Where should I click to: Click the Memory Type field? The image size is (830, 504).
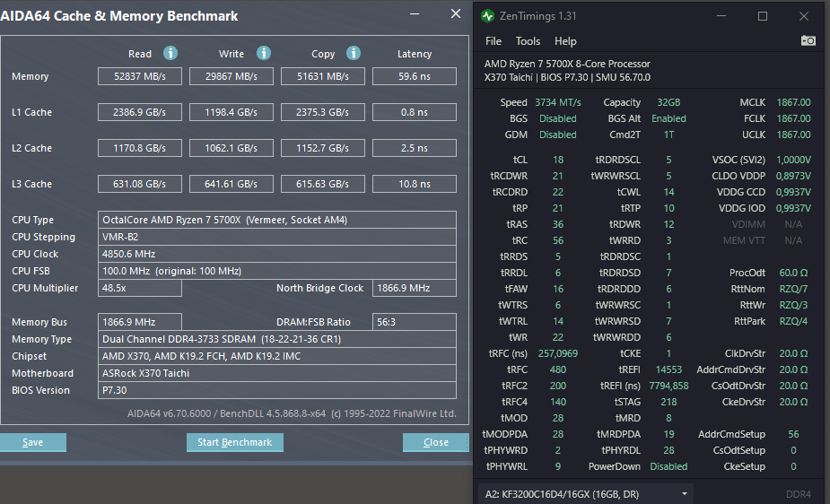tap(277, 339)
